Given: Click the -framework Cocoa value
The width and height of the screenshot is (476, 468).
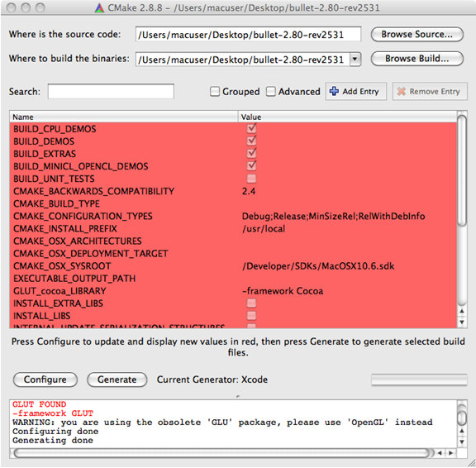Looking at the screenshot, I should click(283, 291).
